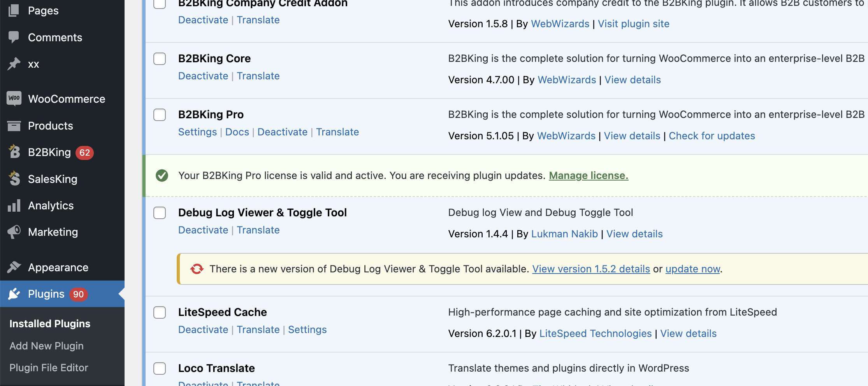The height and width of the screenshot is (386, 868).
Task: Click the Pages sidebar icon
Action: 14,10
